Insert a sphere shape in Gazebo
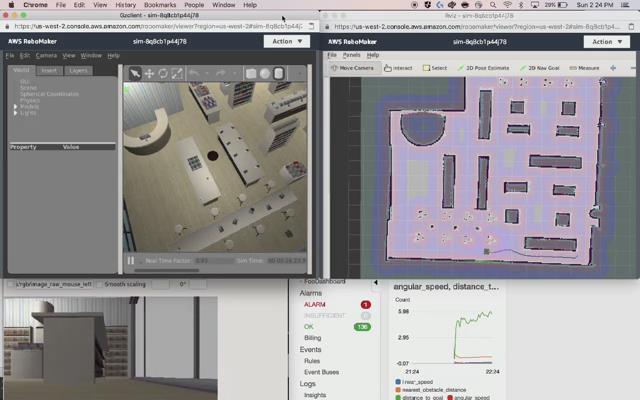 (265, 73)
